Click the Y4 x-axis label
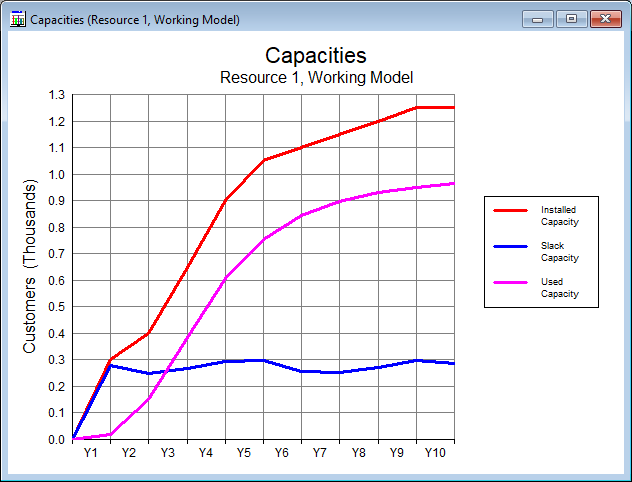 tap(206, 453)
